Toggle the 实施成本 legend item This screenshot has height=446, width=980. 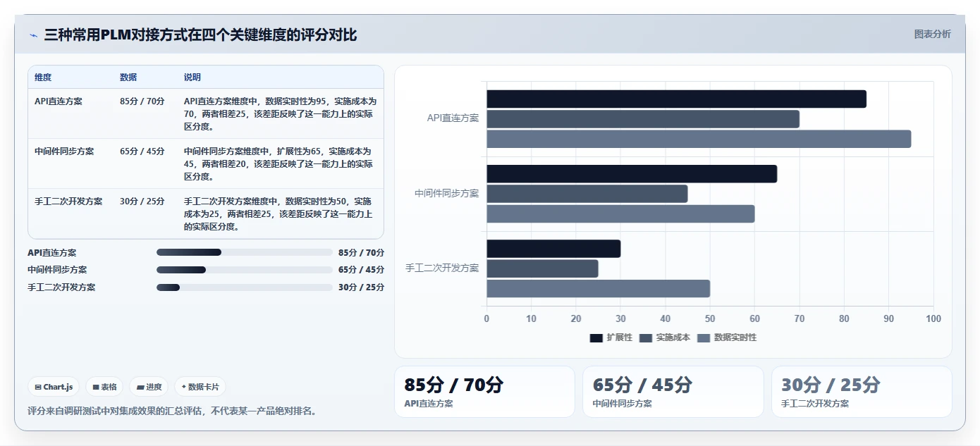pyautogui.click(x=665, y=337)
